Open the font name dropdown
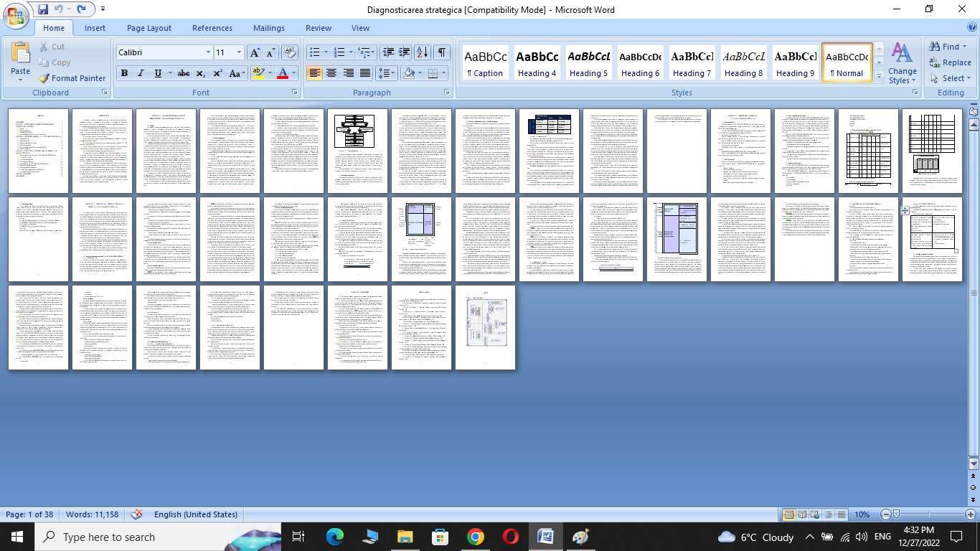This screenshot has width=980, height=551. pyautogui.click(x=208, y=52)
